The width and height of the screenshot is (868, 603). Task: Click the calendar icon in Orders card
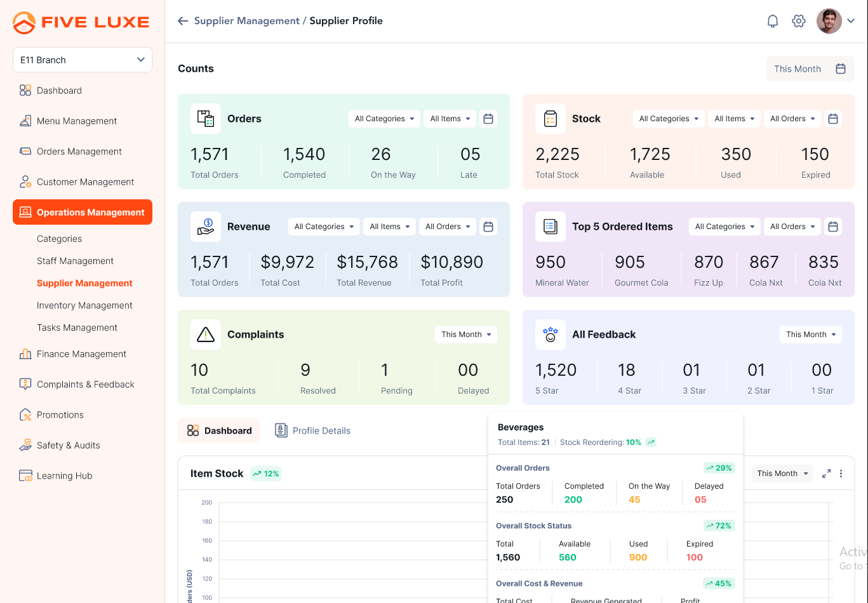click(x=488, y=119)
